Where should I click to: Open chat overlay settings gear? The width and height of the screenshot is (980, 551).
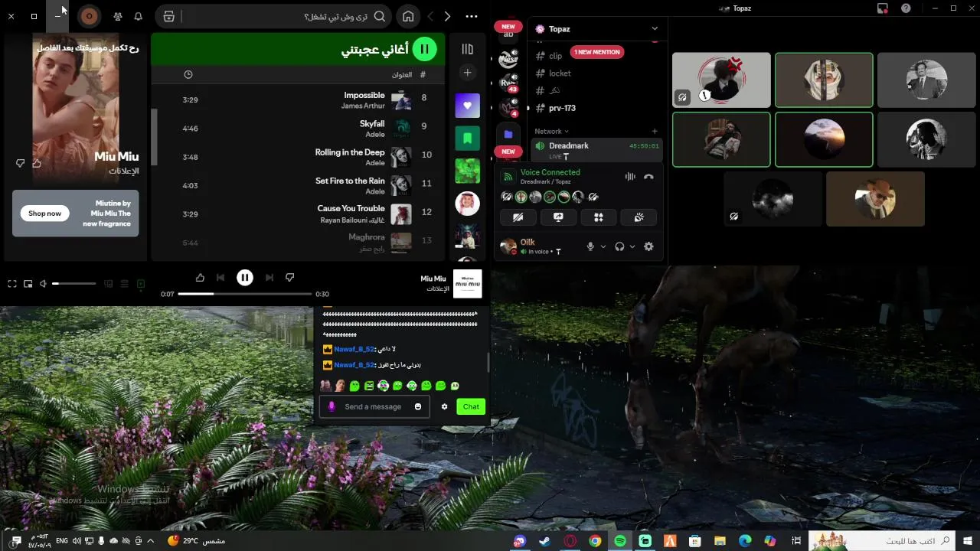[444, 406]
